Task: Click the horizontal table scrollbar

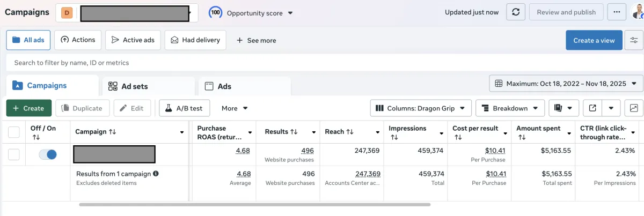Action: pos(254,204)
